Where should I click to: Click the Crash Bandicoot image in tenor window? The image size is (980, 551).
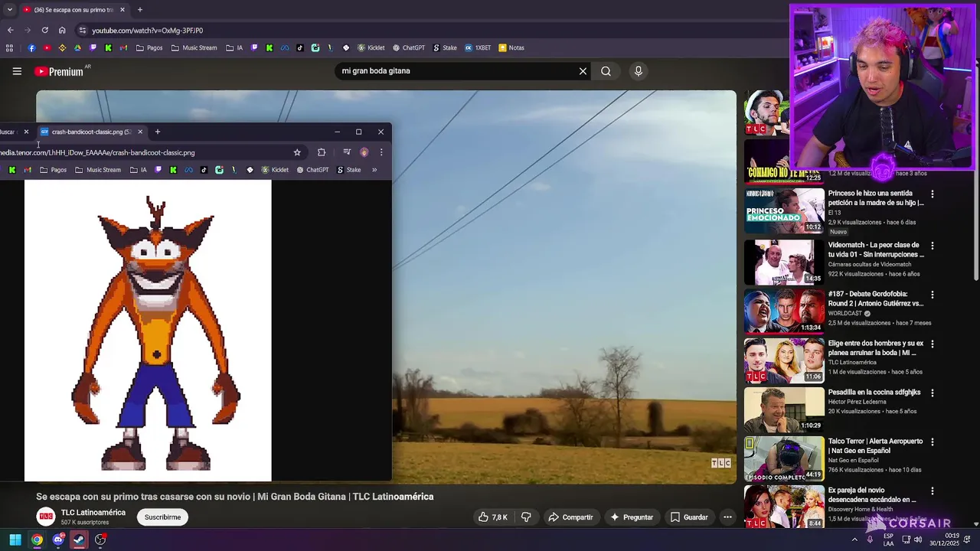pyautogui.click(x=148, y=331)
